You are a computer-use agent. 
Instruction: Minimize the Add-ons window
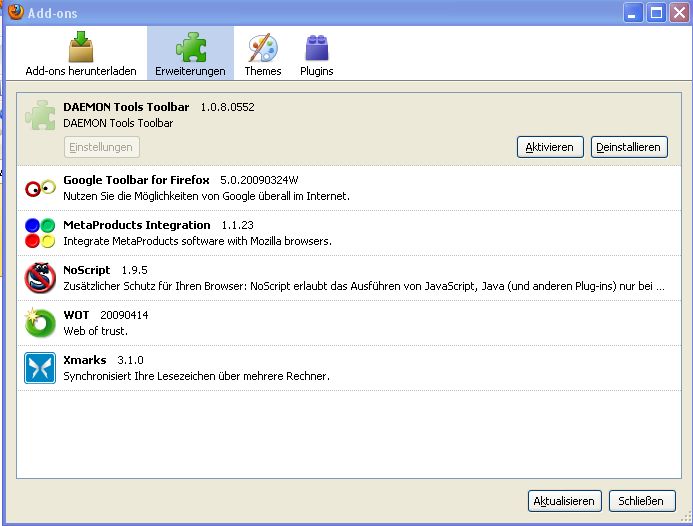632,12
